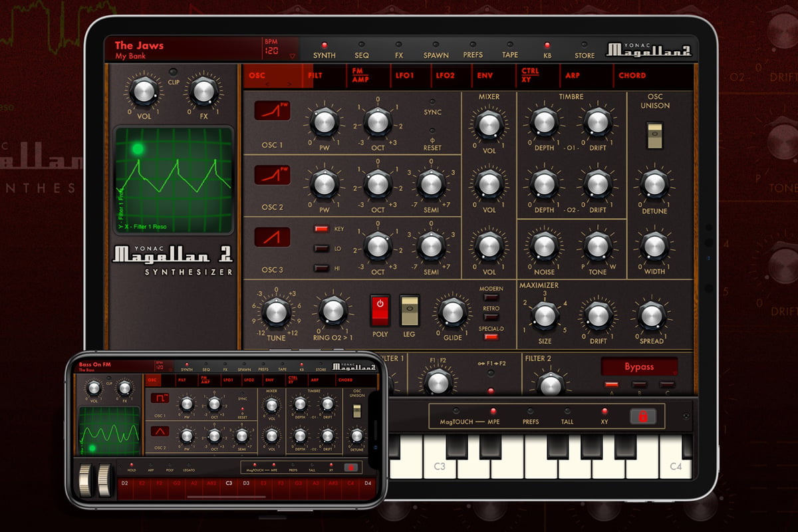
Task: Enable the MODERN glide mode button
Action: [x=491, y=298]
